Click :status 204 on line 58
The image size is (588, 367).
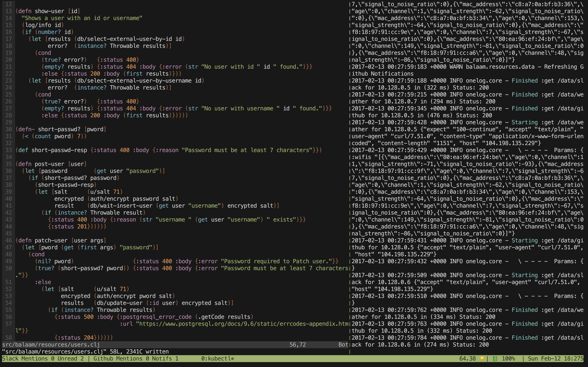click(75, 338)
